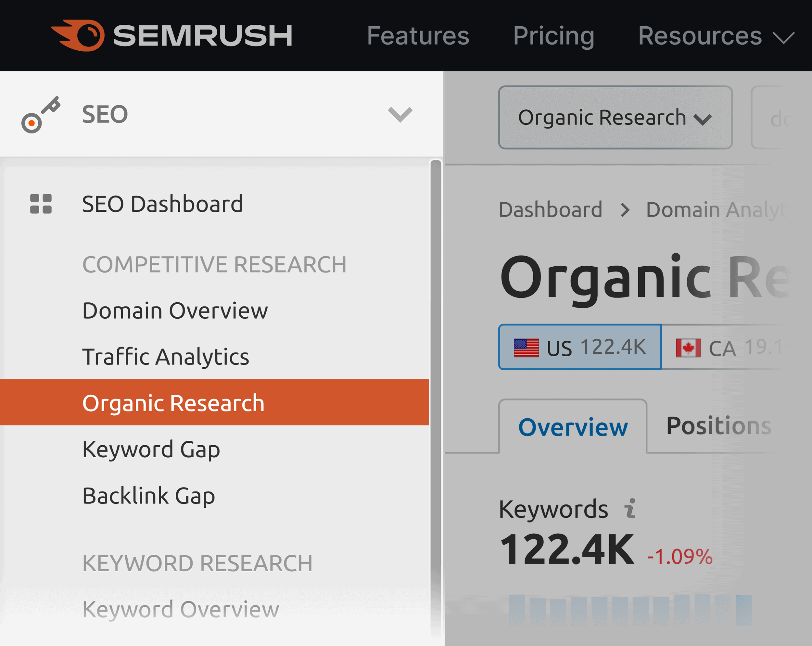This screenshot has width=812, height=646.
Task: Select the US 122.4K database button
Action: tap(580, 347)
